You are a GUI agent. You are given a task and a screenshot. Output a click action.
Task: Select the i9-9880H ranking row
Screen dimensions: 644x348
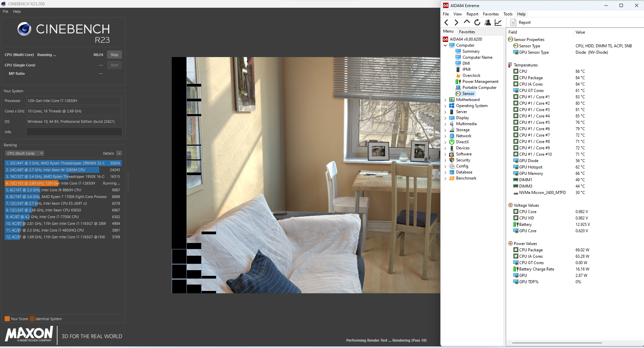pos(63,190)
